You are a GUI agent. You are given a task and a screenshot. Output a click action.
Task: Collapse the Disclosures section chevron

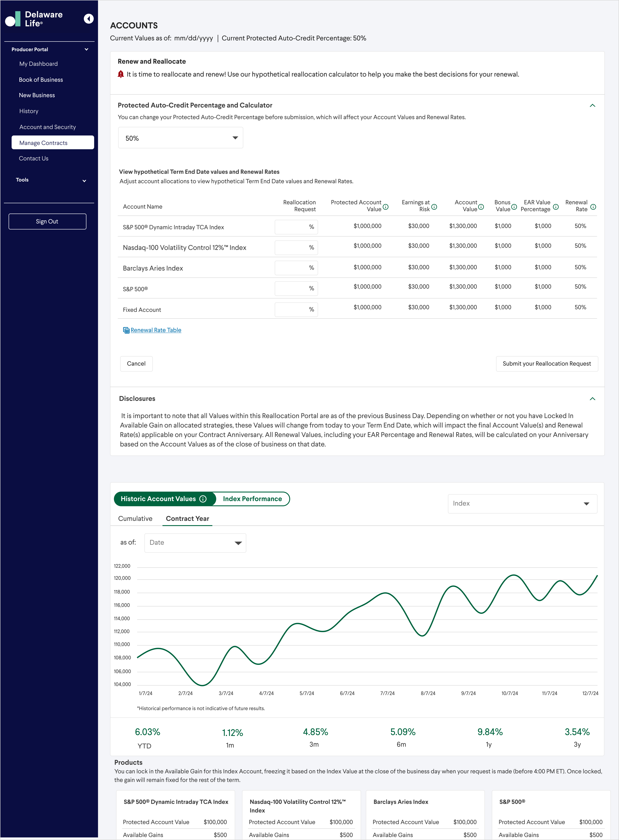coord(592,399)
